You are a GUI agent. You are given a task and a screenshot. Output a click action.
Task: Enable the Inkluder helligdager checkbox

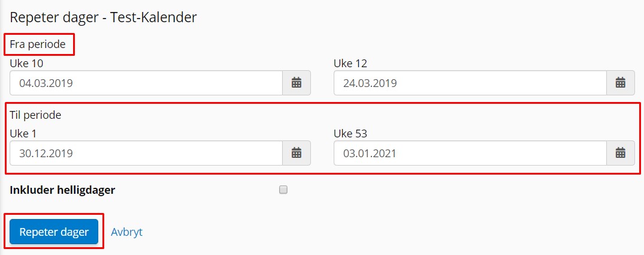point(283,190)
